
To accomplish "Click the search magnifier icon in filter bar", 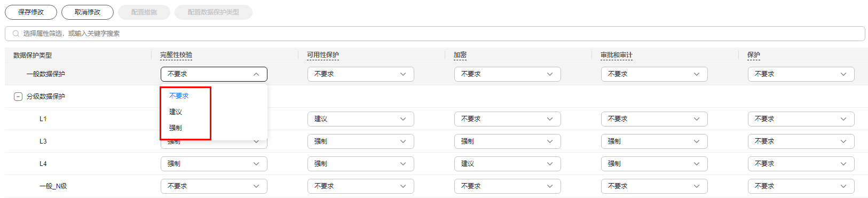I will coord(16,34).
